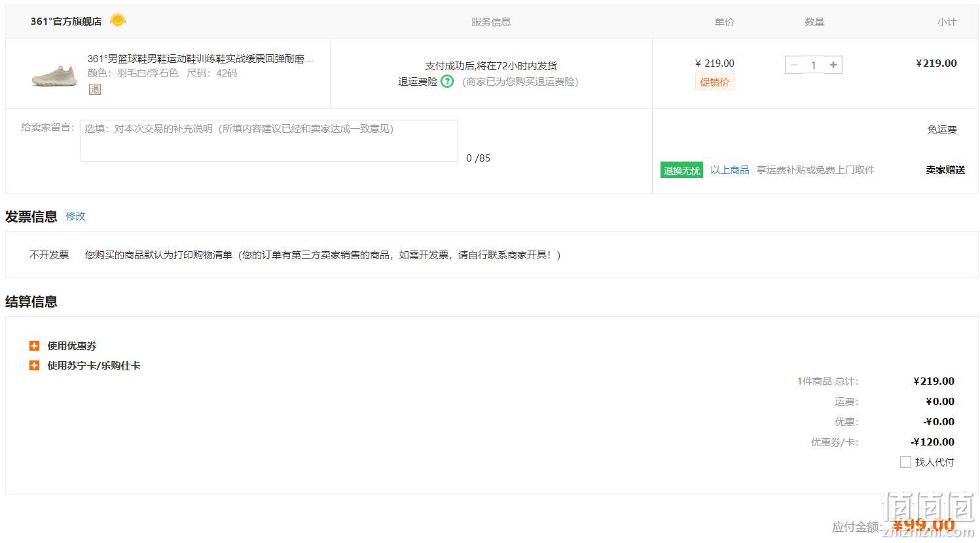The height and width of the screenshot is (543, 980).
Task: Click 修改 to edit invoice information
Action: (x=75, y=216)
